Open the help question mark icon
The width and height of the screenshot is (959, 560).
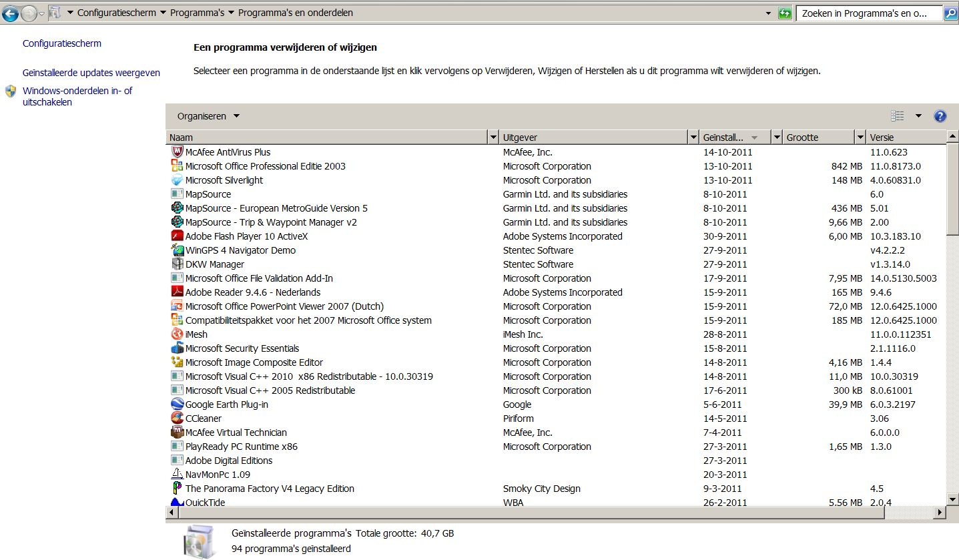940,116
